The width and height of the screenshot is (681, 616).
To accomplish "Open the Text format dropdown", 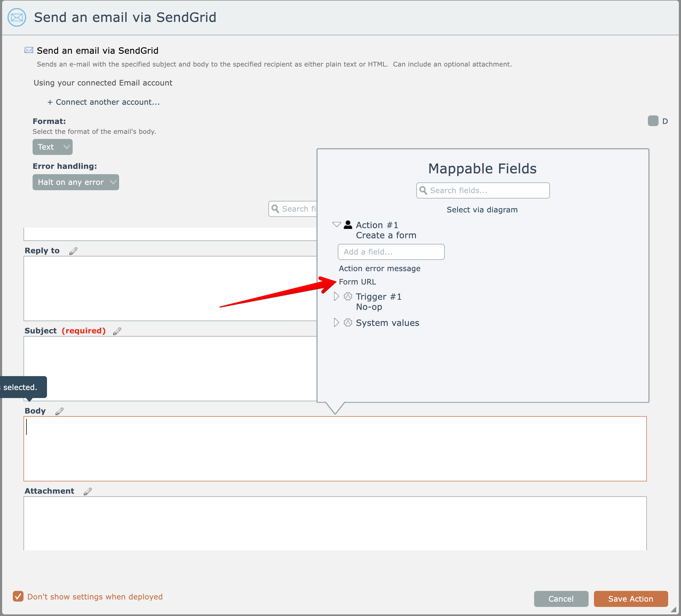I will (52, 147).
